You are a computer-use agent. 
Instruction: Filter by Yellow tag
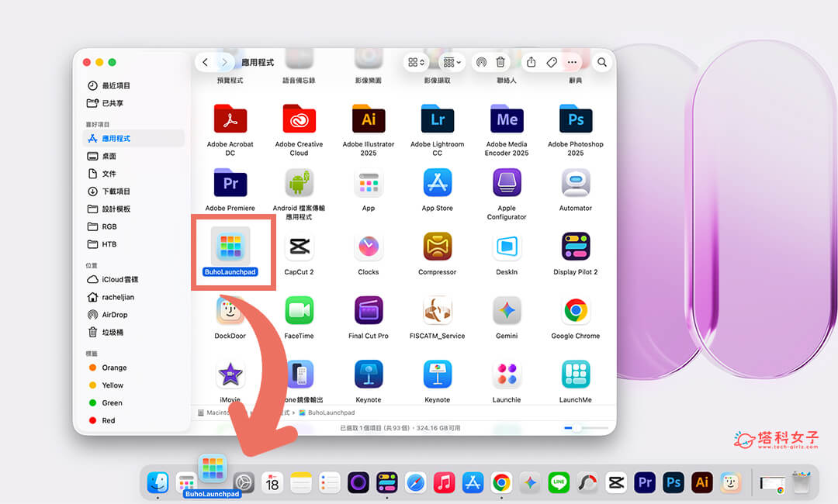(133, 385)
